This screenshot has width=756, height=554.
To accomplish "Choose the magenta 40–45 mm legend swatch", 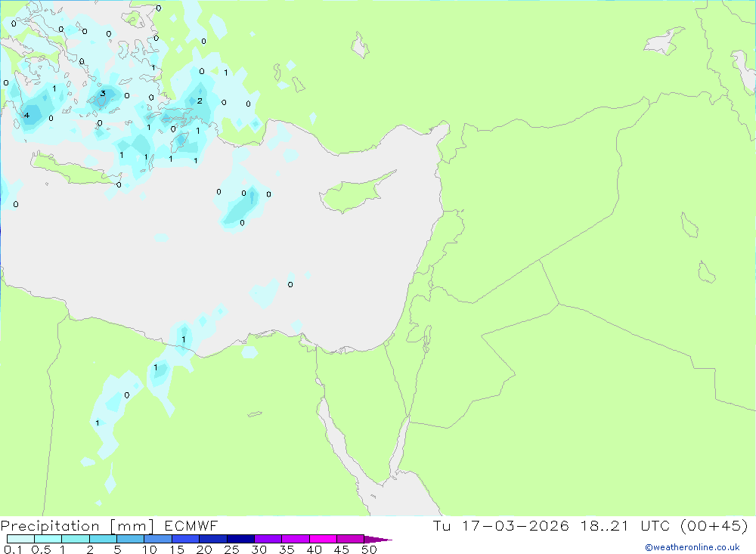I will pyautogui.click(x=323, y=539).
